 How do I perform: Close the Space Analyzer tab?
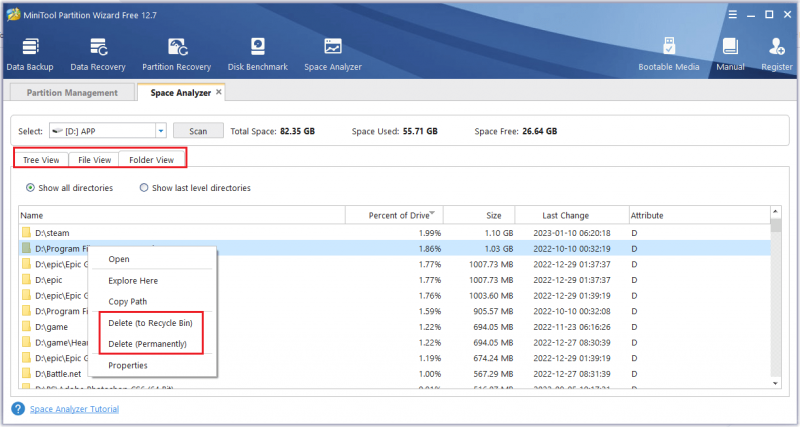[x=219, y=92]
